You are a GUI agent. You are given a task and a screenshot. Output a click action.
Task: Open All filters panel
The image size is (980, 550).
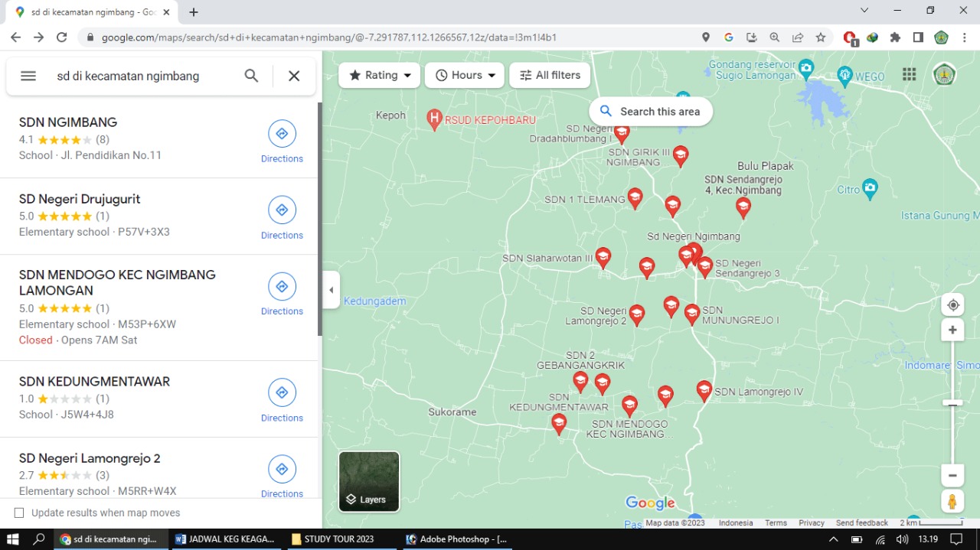click(550, 75)
